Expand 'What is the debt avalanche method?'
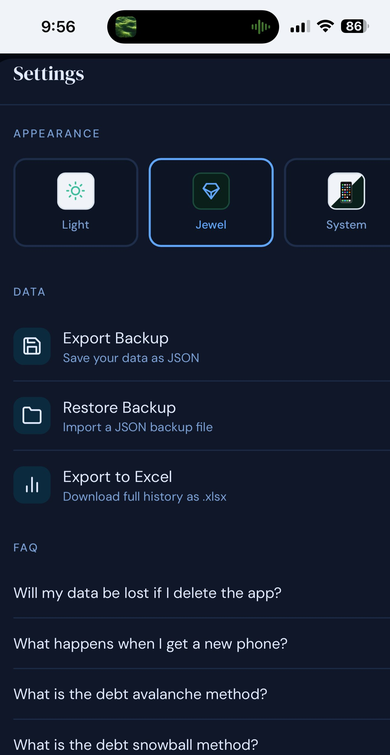This screenshot has height=755, width=390. click(202, 694)
